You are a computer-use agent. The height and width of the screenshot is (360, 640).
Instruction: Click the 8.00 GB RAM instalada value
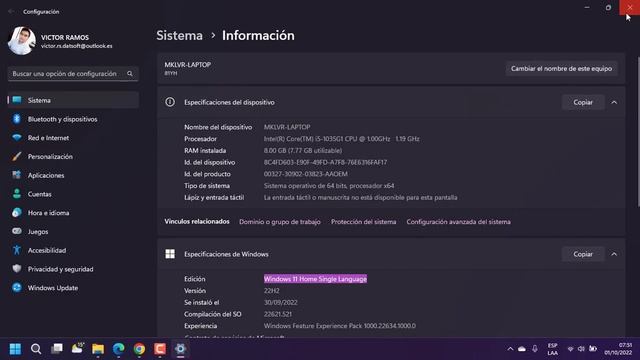point(303,151)
